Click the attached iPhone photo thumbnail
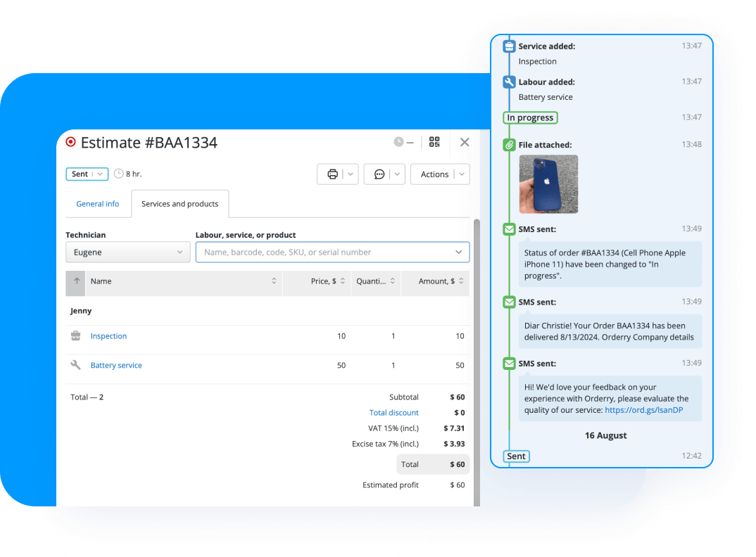Image resolution: width=756 pixels, height=557 pixels. [x=548, y=184]
